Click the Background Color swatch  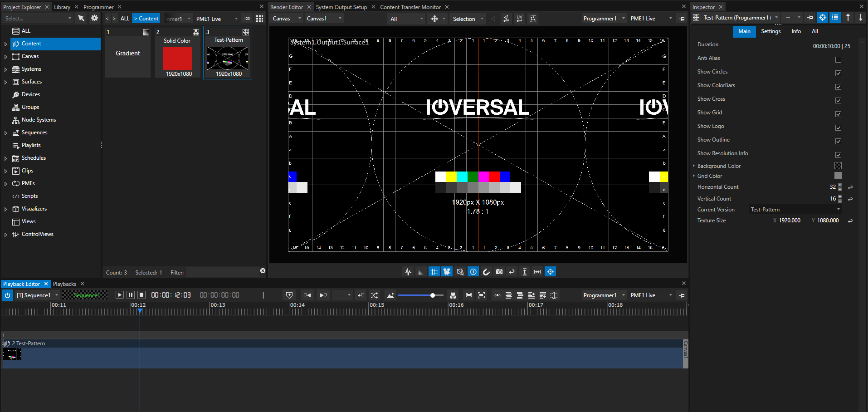(x=838, y=166)
